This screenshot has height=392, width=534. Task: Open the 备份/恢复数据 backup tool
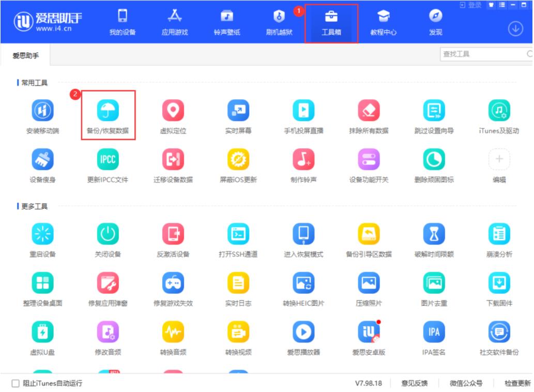coord(108,111)
